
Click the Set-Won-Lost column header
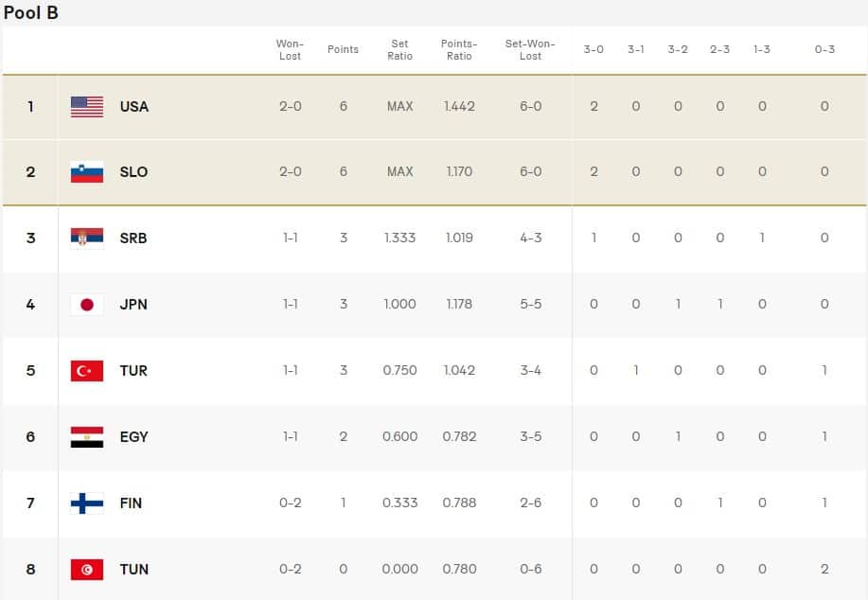530,50
